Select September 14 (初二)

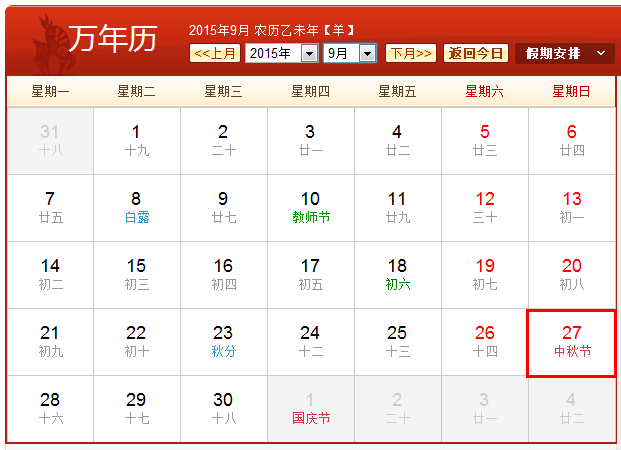(x=50, y=275)
